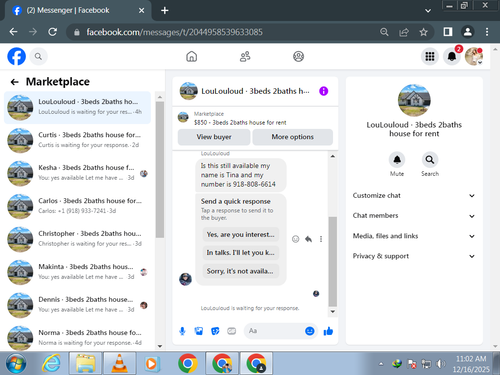Image resolution: width=500 pixels, height=375 pixels.
Task: Choose a sticker icon in composer
Action: (x=215, y=331)
